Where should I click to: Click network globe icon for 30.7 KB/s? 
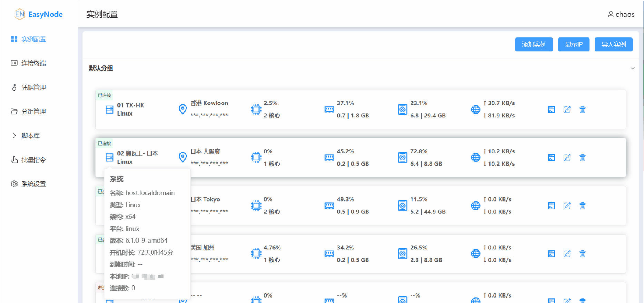[x=476, y=109]
